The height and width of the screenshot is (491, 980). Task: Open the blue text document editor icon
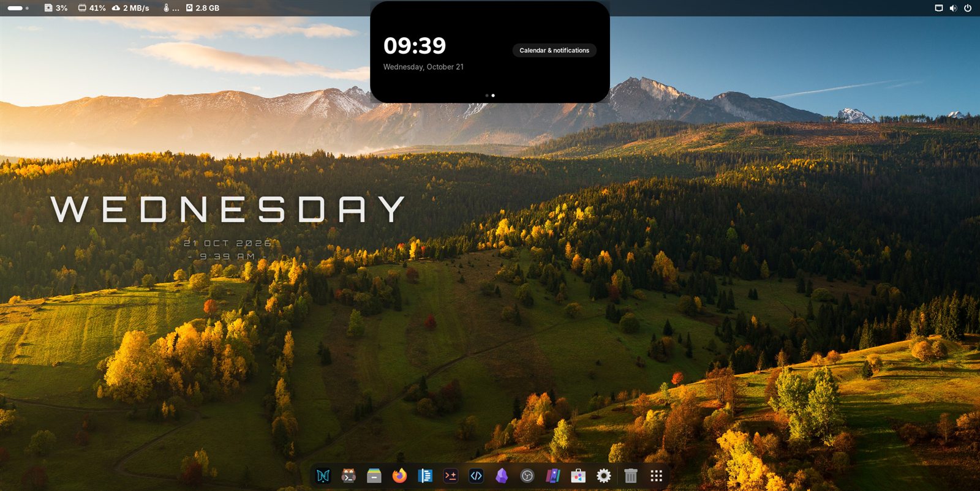coord(425,476)
